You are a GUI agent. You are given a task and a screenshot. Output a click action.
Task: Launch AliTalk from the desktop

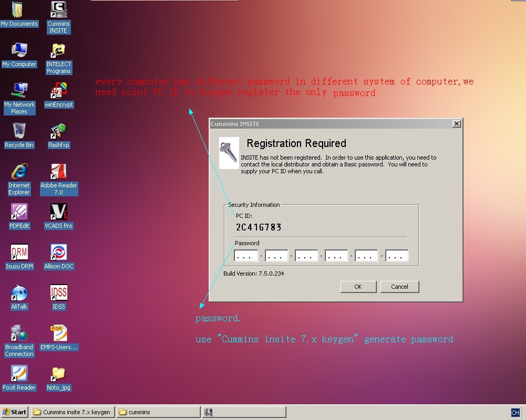[x=19, y=292]
